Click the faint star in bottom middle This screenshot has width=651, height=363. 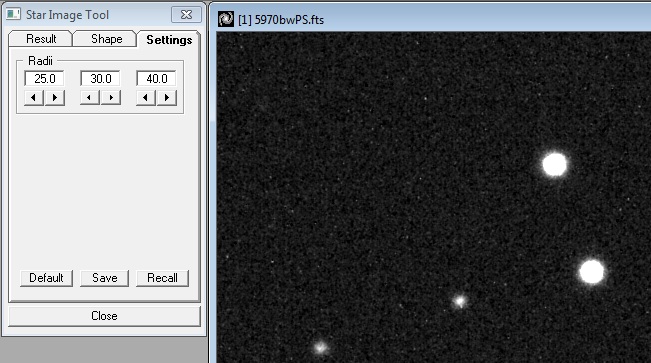point(460,302)
